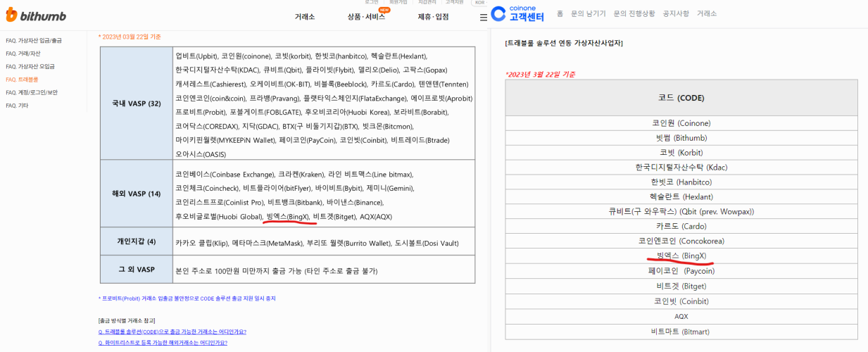Screen dimensions: 868x352
Task: Click the 빗썸 (Bithumb) row
Action: [681, 138]
